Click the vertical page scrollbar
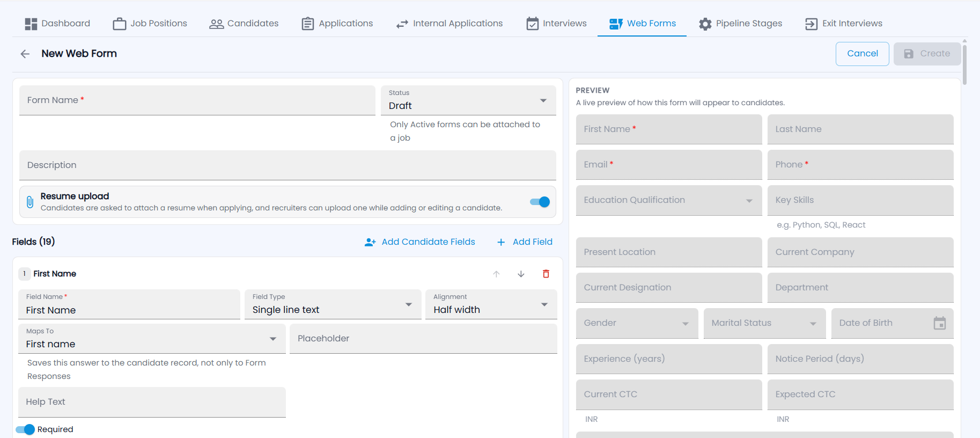This screenshot has height=438, width=980. 964,64
